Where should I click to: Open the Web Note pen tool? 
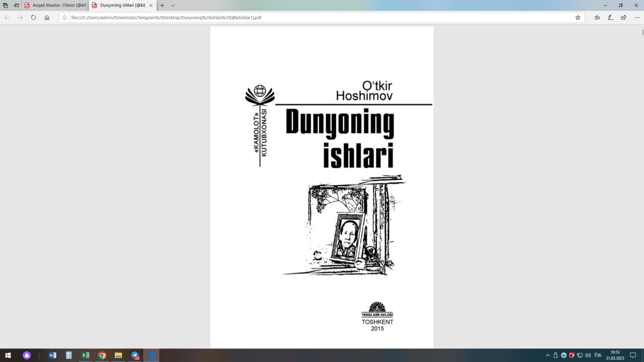click(x=611, y=17)
